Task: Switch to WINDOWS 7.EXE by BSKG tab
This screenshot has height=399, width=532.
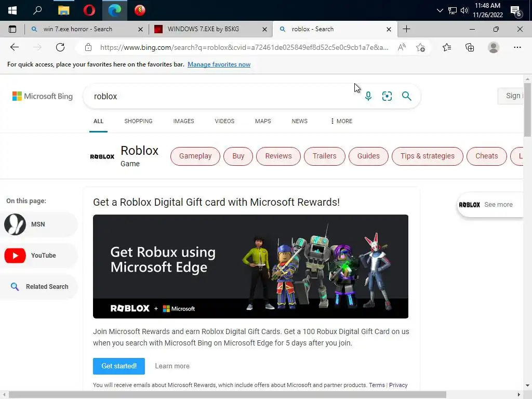Action: (x=203, y=29)
